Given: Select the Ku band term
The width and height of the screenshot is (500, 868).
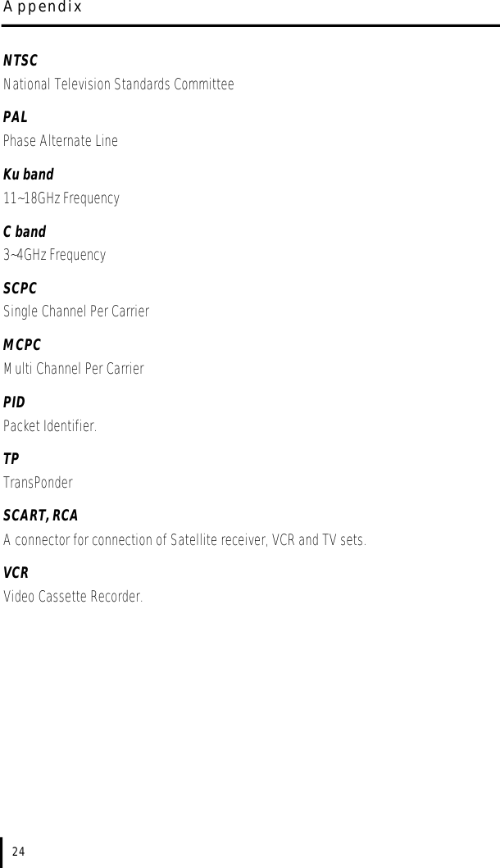Looking at the screenshot, I should 28,175.
